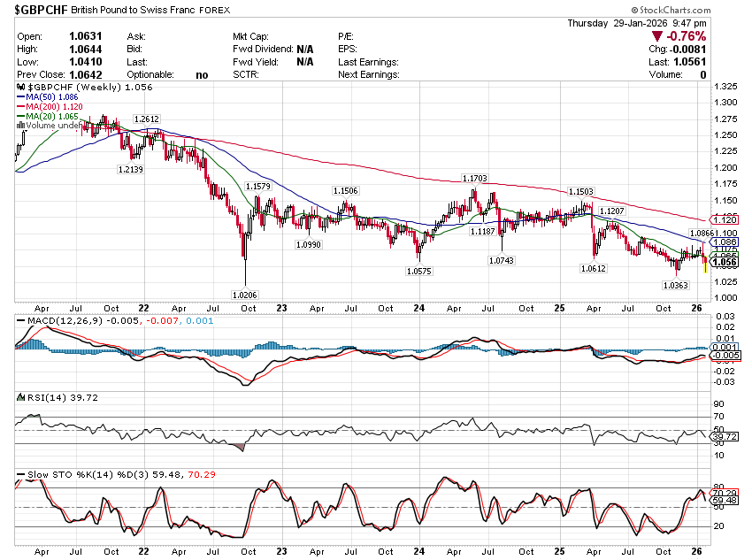Click the candlestick icon beside $GBPCHF (Weekly)
752x560 pixels.
coord(21,88)
